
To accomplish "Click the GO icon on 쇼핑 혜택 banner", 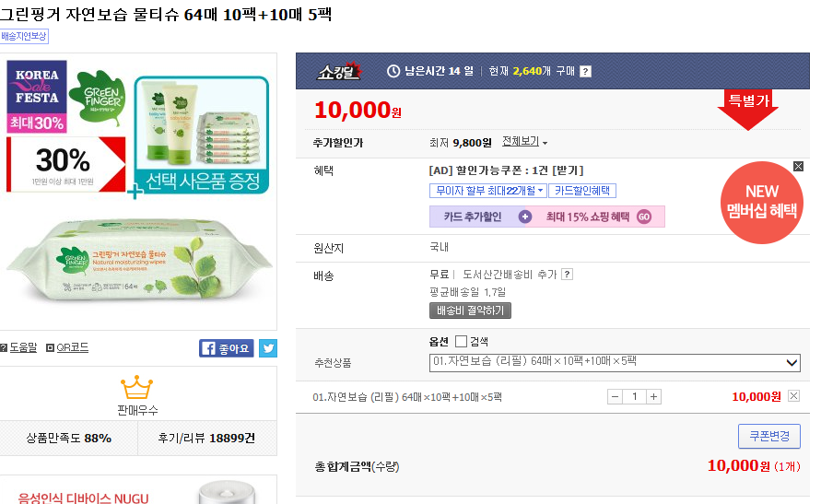I will pyautogui.click(x=644, y=217).
